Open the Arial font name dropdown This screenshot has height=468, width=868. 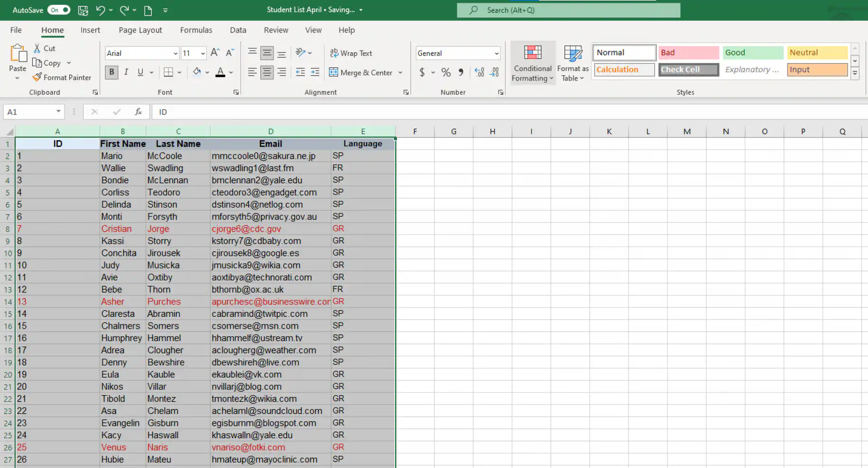click(175, 54)
